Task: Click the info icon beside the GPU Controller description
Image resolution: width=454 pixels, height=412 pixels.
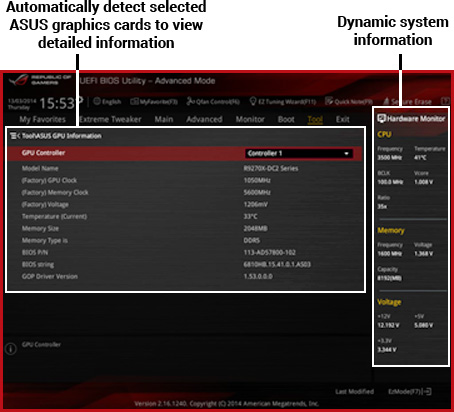Action: tap(11, 349)
